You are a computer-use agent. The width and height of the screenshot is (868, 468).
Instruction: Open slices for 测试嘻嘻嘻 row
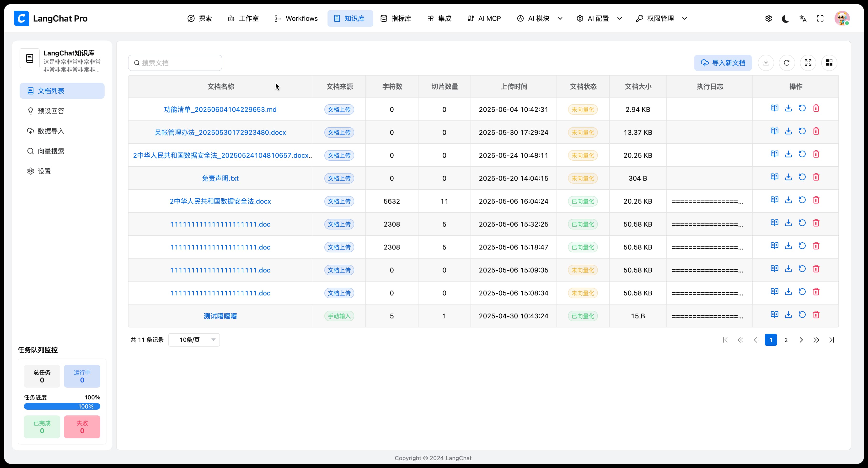click(774, 314)
